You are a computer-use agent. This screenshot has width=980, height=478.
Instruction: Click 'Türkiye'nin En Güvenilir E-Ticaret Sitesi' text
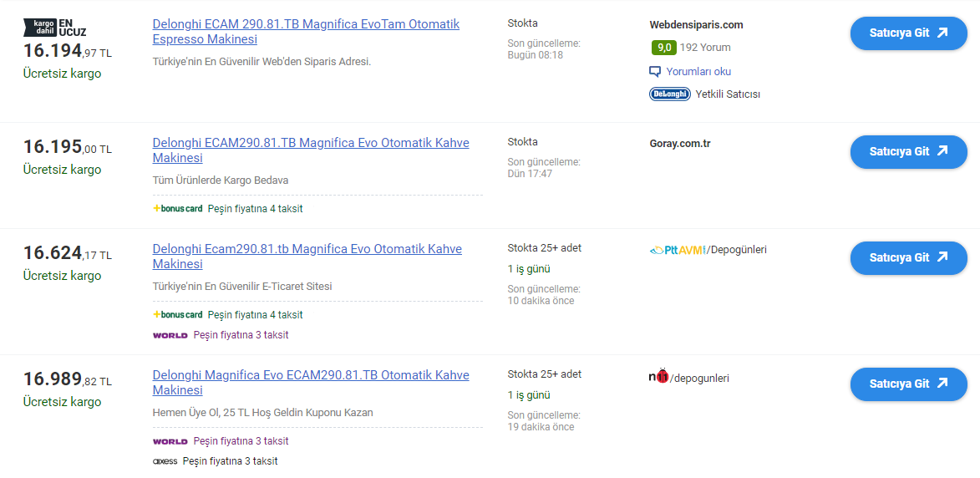click(242, 287)
